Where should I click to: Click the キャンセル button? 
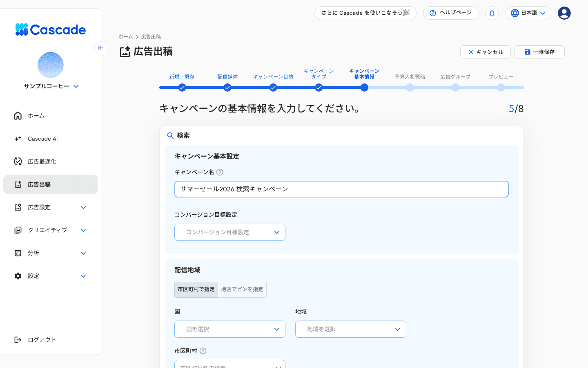(x=486, y=52)
